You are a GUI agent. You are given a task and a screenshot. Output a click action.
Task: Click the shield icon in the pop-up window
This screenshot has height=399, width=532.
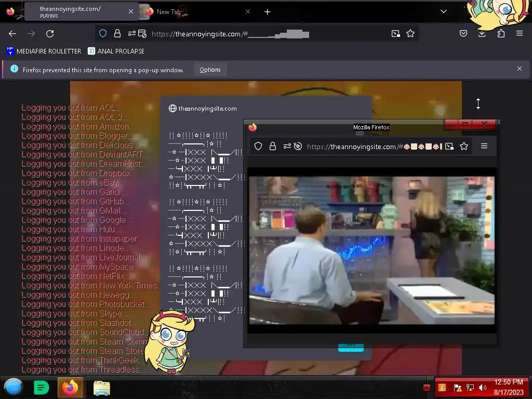258,146
